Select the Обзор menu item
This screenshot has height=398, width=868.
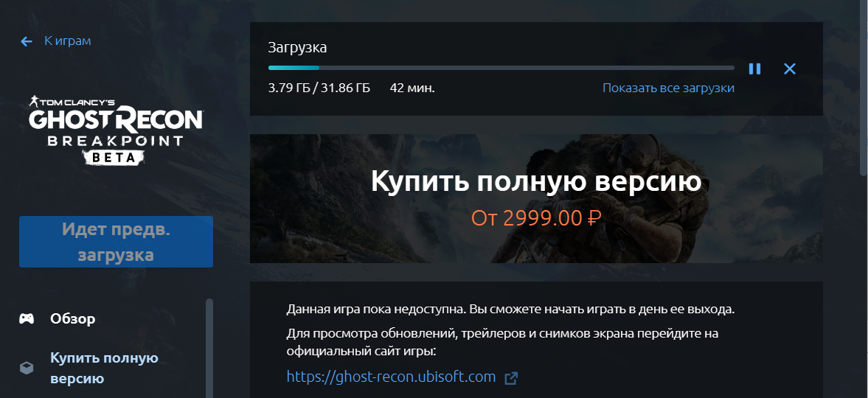point(72,319)
